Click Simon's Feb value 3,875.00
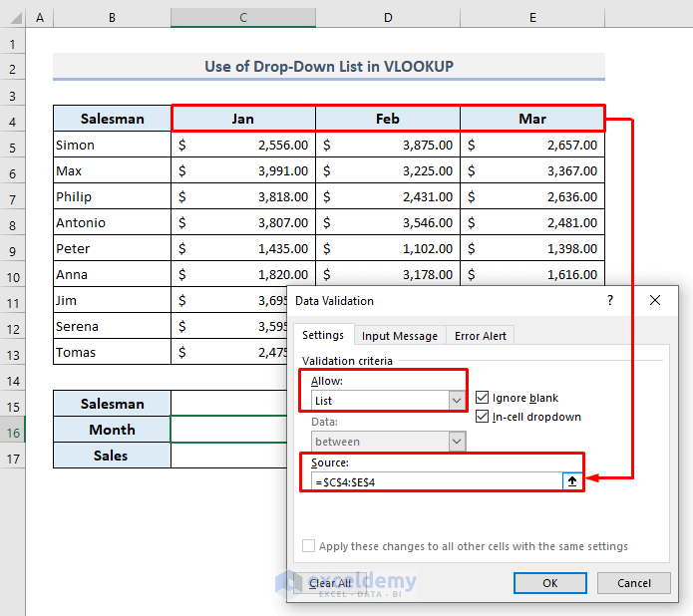The width and height of the screenshot is (693, 616). pyautogui.click(x=388, y=145)
